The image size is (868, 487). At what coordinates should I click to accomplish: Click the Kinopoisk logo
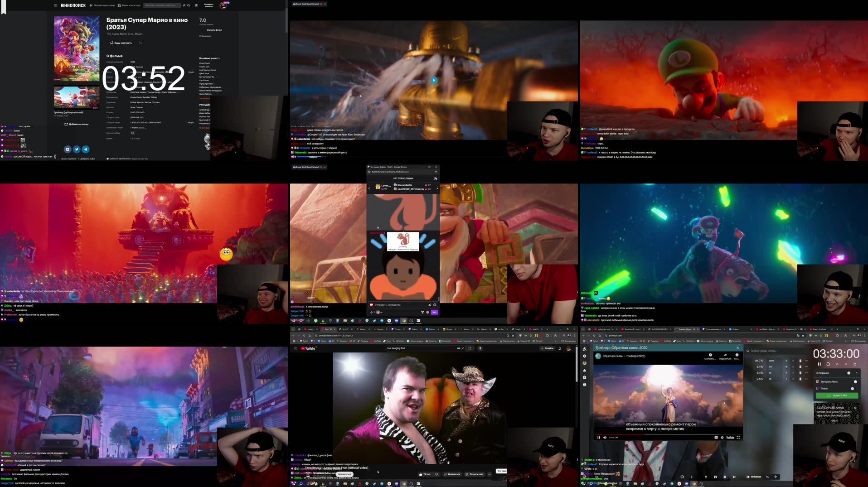coord(73,5)
